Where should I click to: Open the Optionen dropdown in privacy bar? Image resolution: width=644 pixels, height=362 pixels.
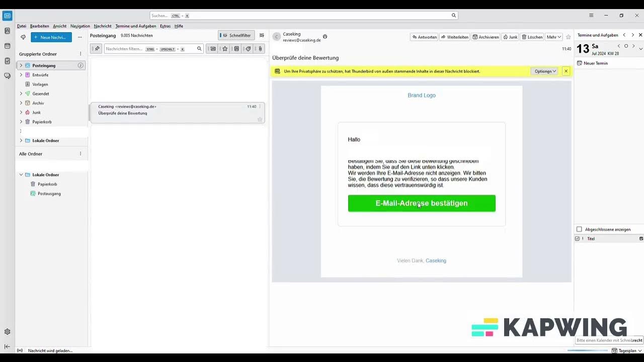[x=545, y=71]
